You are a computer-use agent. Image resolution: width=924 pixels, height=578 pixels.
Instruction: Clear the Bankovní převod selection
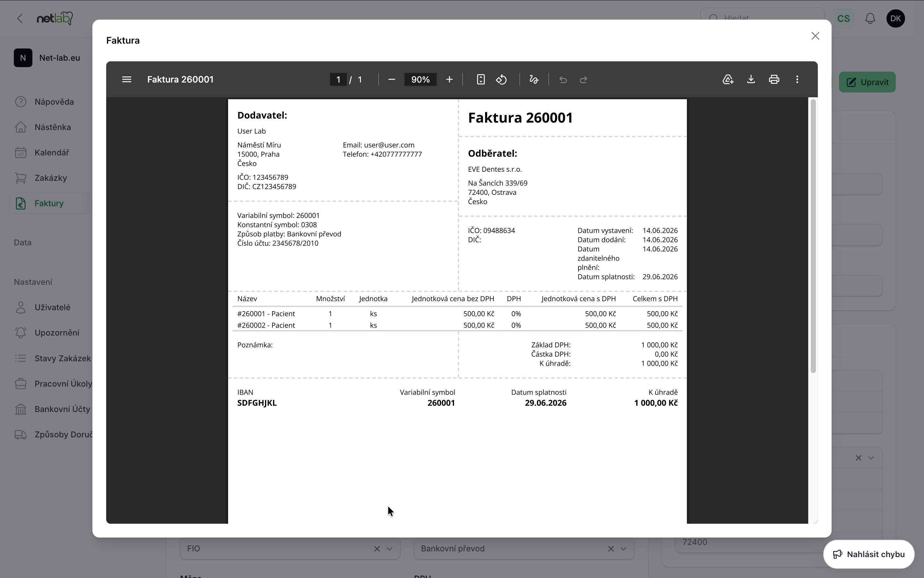click(x=611, y=548)
